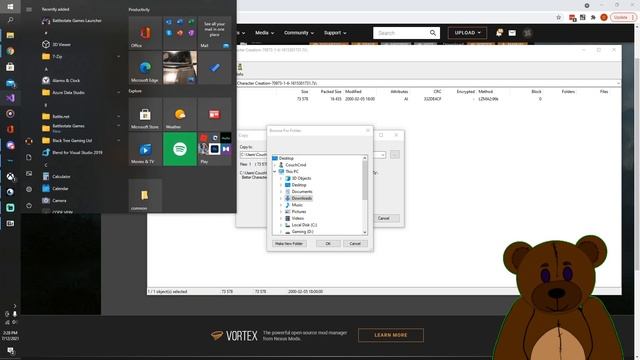Open the Support menu on Nexus Mods
The image size is (640, 360).
pos(335,33)
